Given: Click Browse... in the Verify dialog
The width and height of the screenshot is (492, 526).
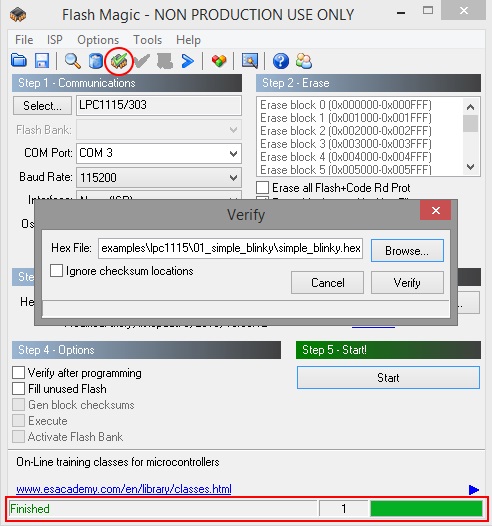Looking at the screenshot, I should pyautogui.click(x=407, y=251).
